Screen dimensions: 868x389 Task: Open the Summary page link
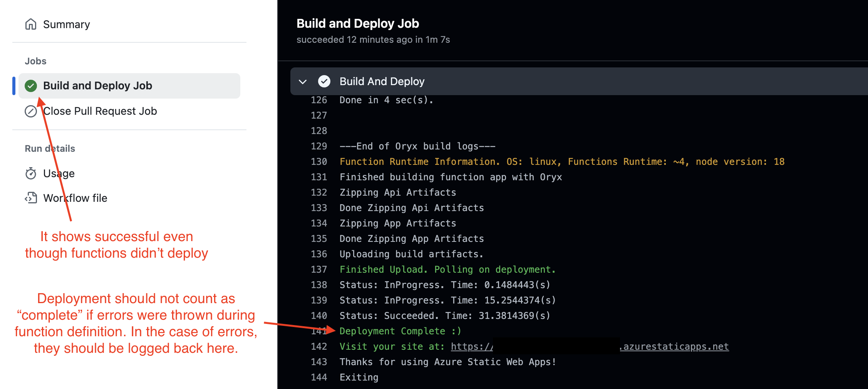tap(66, 24)
